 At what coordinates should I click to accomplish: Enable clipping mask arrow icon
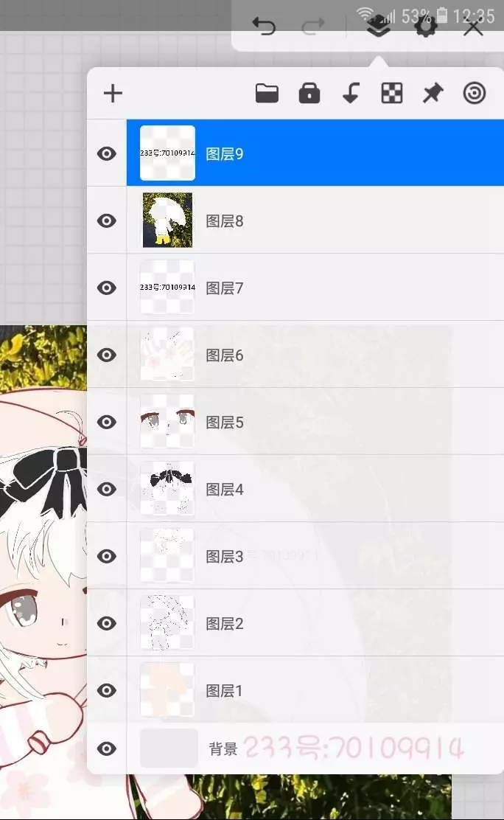click(351, 94)
